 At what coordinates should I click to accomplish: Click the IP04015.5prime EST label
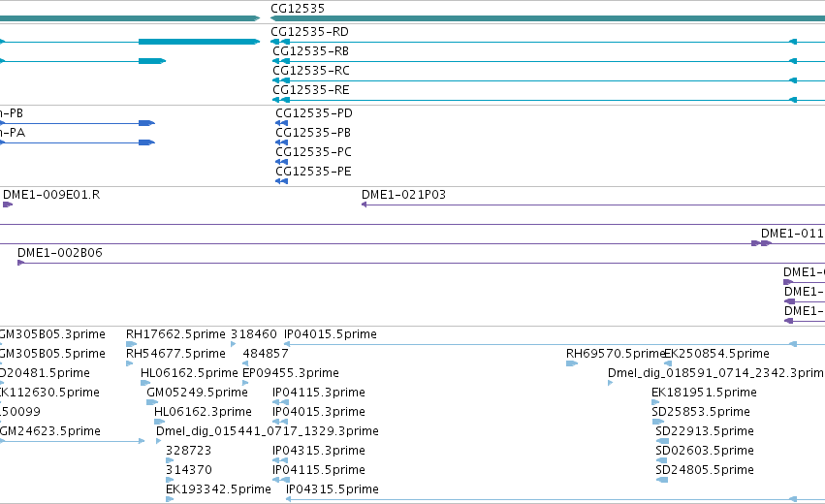[331, 334]
